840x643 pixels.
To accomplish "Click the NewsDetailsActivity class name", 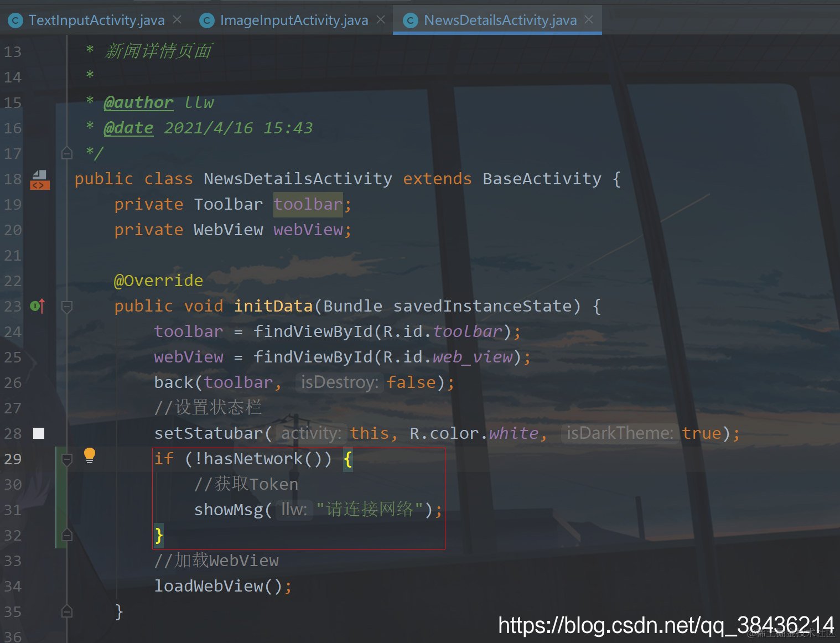I will coord(298,179).
